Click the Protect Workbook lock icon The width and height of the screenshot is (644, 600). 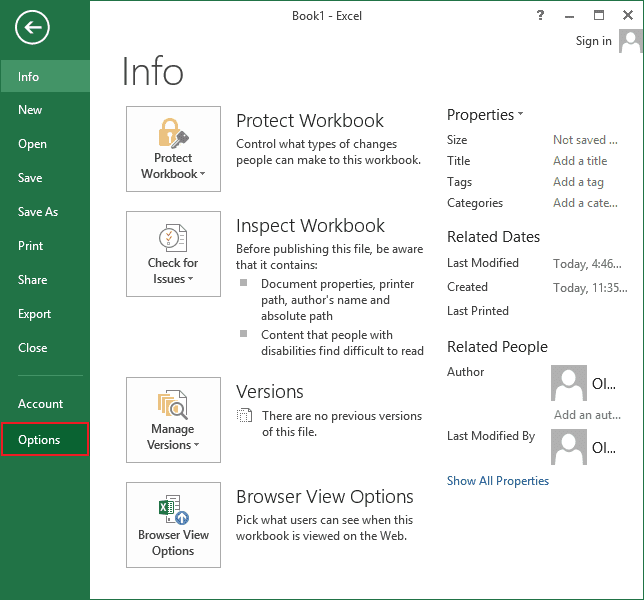click(173, 133)
